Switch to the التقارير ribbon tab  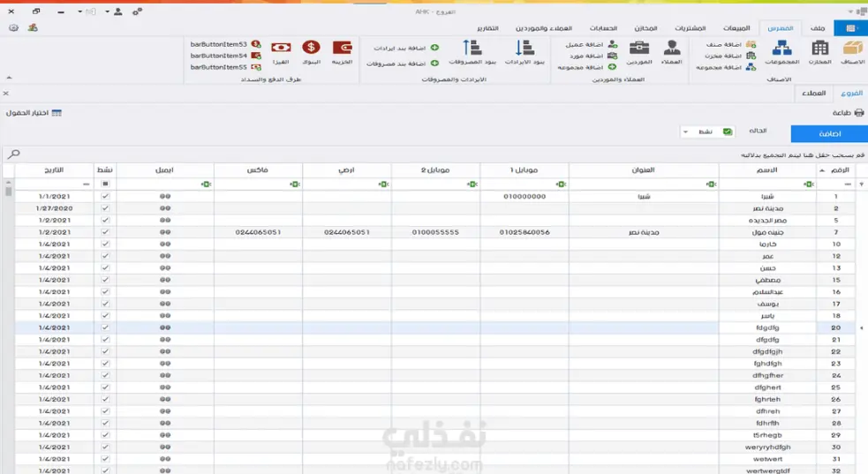pyautogui.click(x=487, y=28)
